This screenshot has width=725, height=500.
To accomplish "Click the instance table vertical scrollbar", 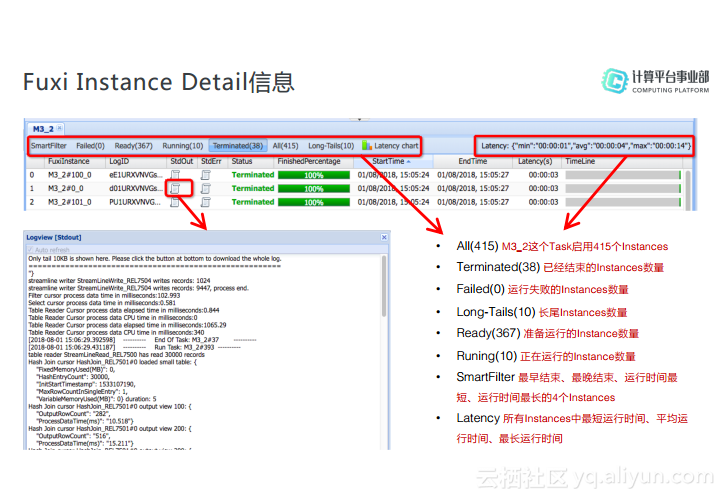I will [x=688, y=190].
